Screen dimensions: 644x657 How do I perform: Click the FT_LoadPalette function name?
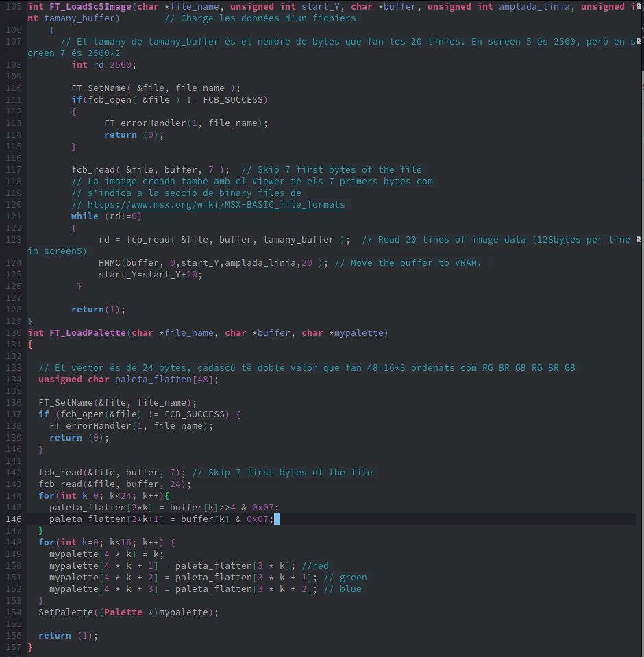[x=88, y=333]
